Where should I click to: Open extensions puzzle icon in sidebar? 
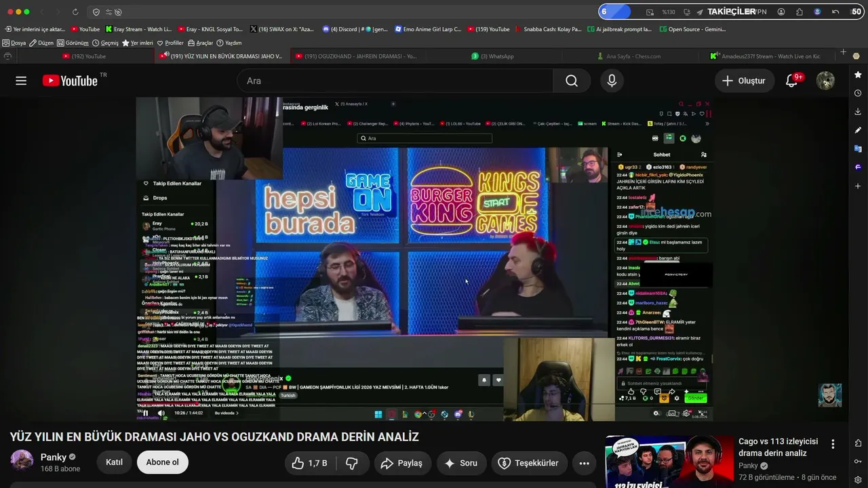pos(858,443)
